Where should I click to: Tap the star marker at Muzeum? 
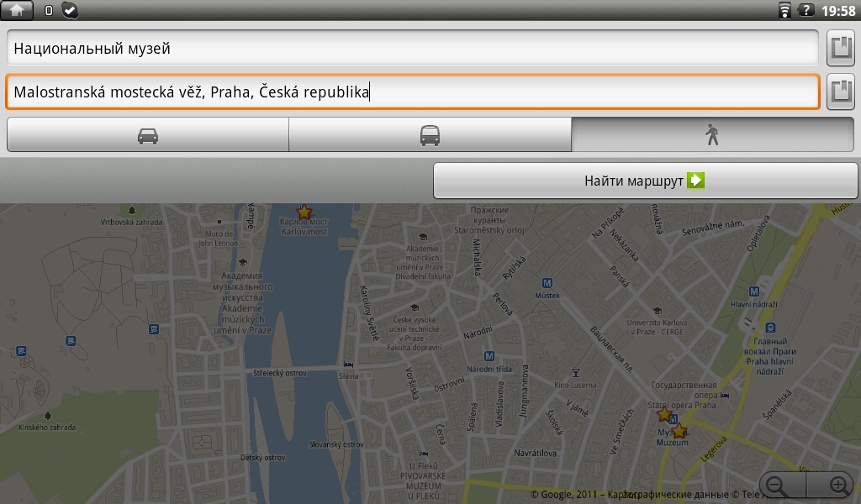pos(679,431)
